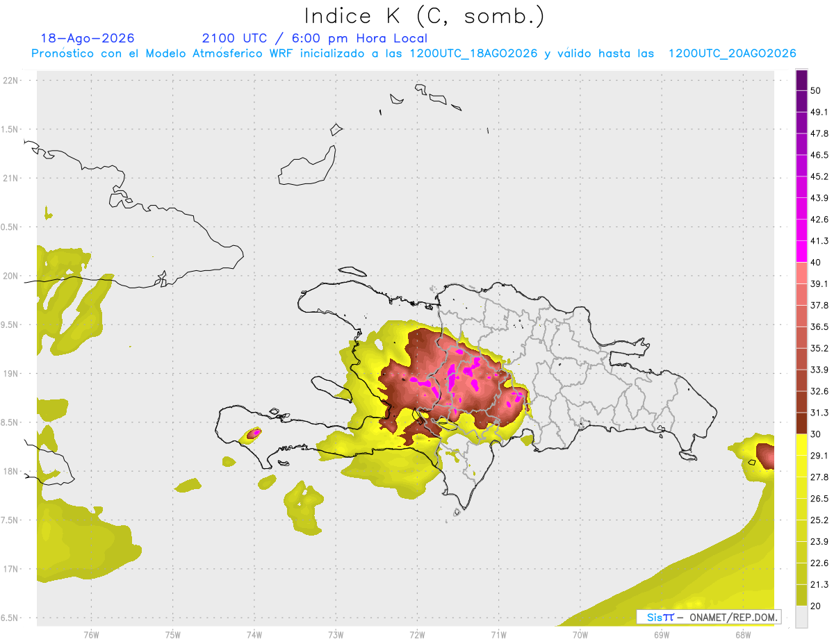
Task: Click the colorbar value "25.2"
Action: click(819, 520)
